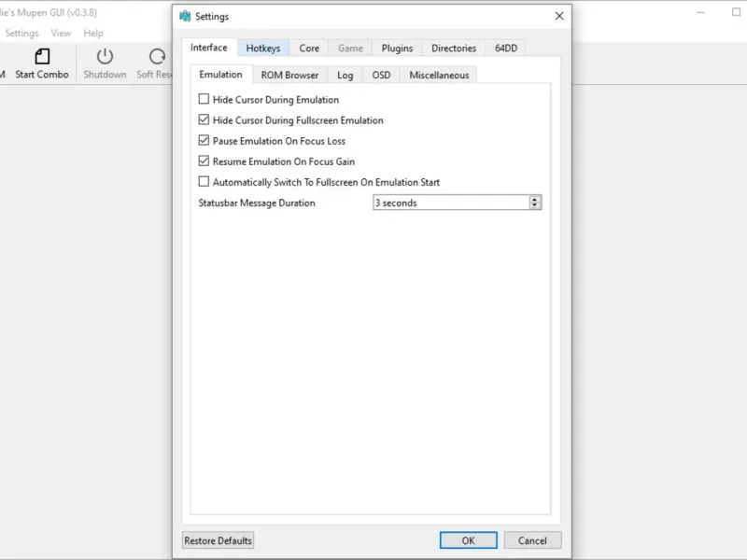Decrease Statusbar Message Duration with down arrow
The height and width of the screenshot is (560, 747).
click(x=534, y=205)
